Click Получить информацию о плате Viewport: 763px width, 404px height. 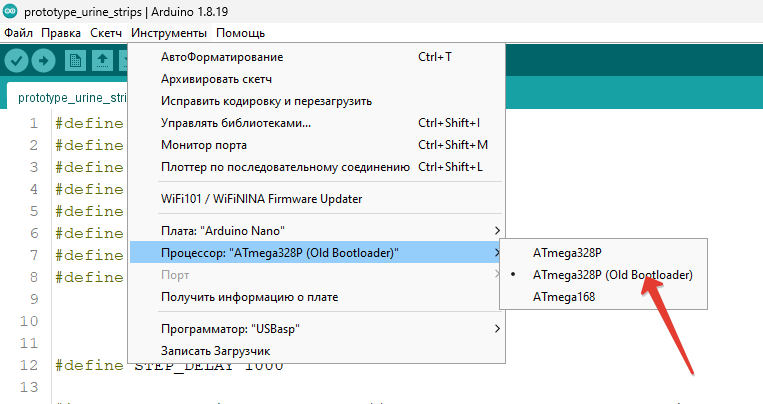[317, 297]
